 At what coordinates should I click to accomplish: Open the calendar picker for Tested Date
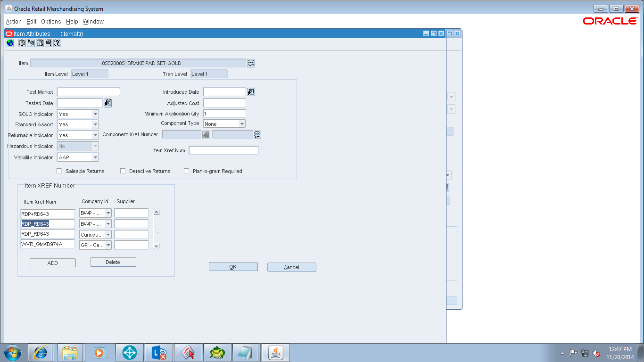(x=108, y=103)
